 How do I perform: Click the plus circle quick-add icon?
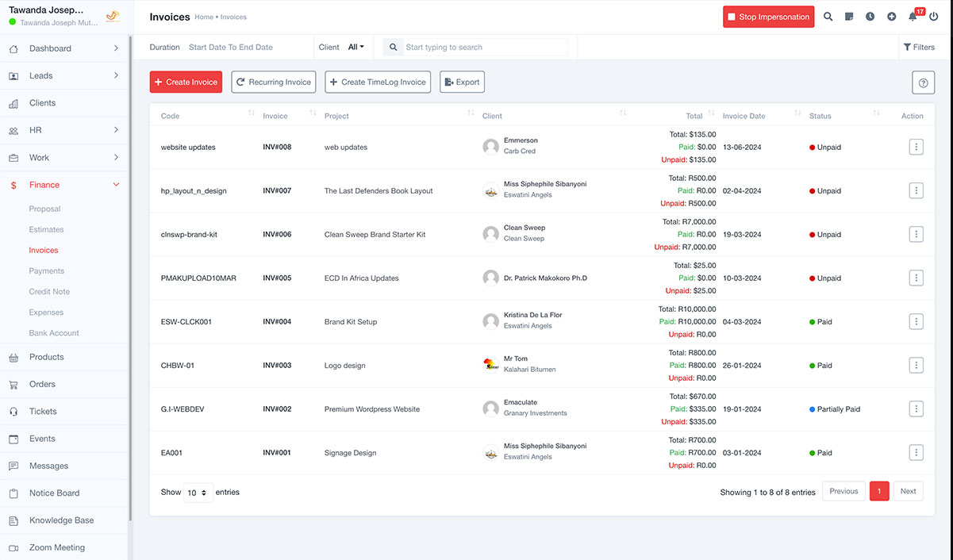892,17
